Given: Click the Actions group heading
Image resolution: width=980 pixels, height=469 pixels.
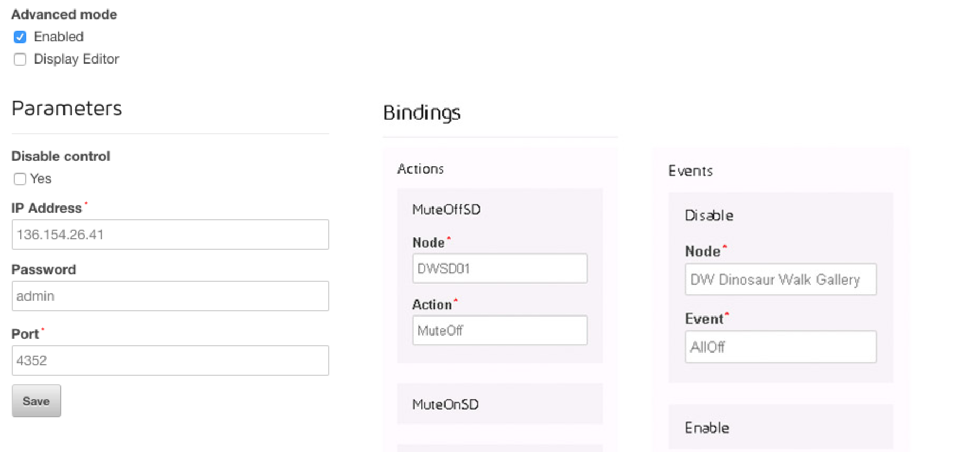Looking at the screenshot, I should click(x=421, y=169).
